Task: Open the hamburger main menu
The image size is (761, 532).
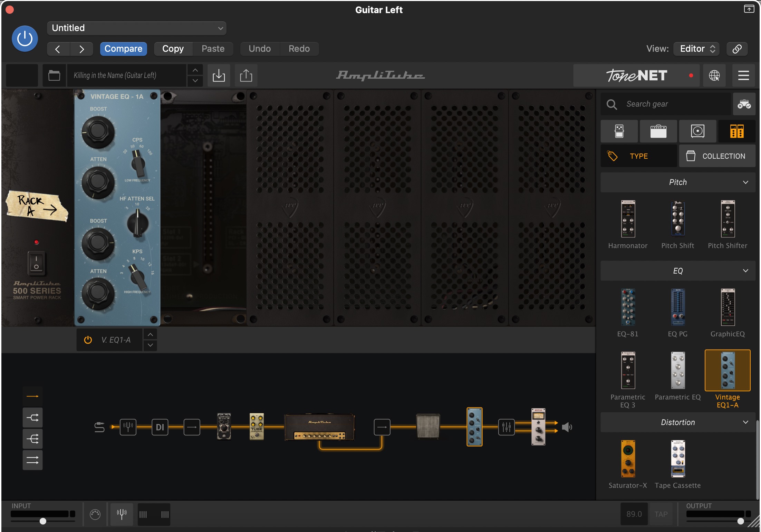Action: 743,75
